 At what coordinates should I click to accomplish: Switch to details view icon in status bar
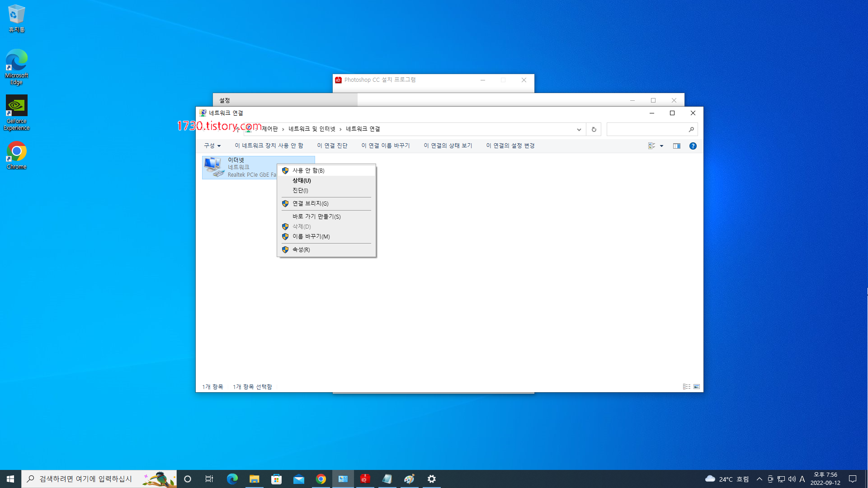pyautogui.click(x=686, y=387)
